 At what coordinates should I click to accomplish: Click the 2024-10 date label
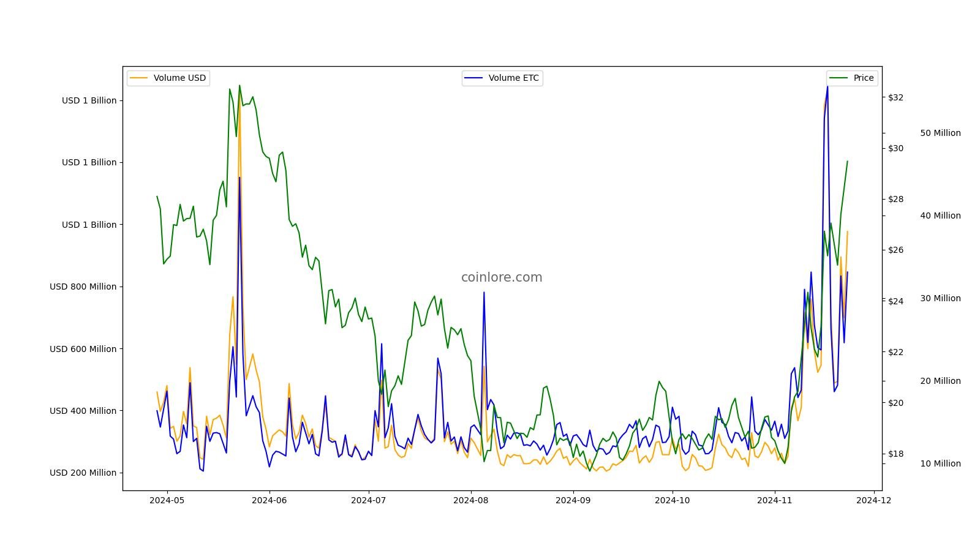(673, 500)
